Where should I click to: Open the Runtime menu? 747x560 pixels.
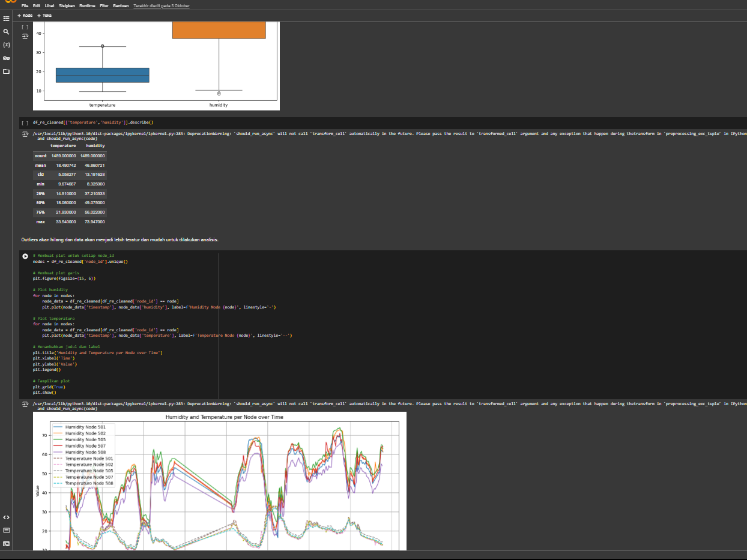(87, 5)
